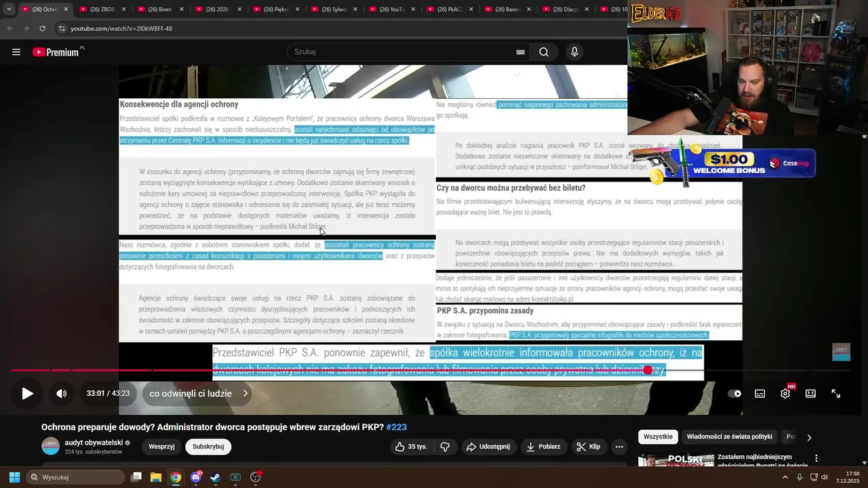Click the Wesprzyj button
Screen dimensions: 868x488
pos(162,447)
